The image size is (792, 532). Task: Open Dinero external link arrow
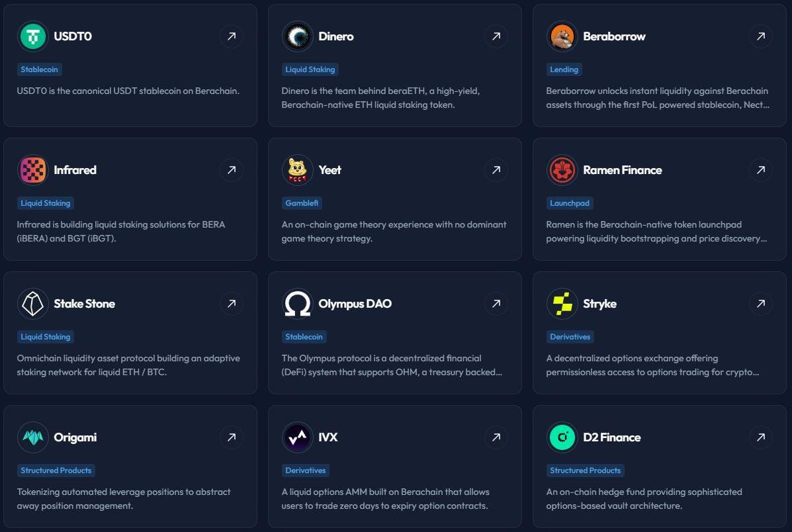point(496,36)
